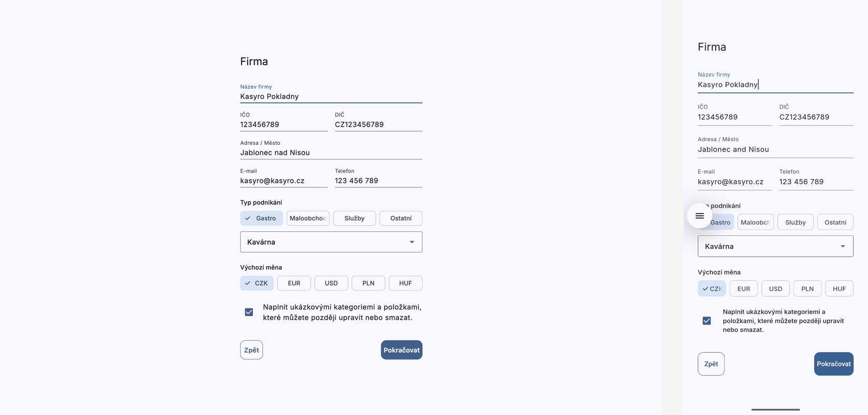Click Zpět button in left form
This screenshot has height=415, width=868.
(251, 350)
